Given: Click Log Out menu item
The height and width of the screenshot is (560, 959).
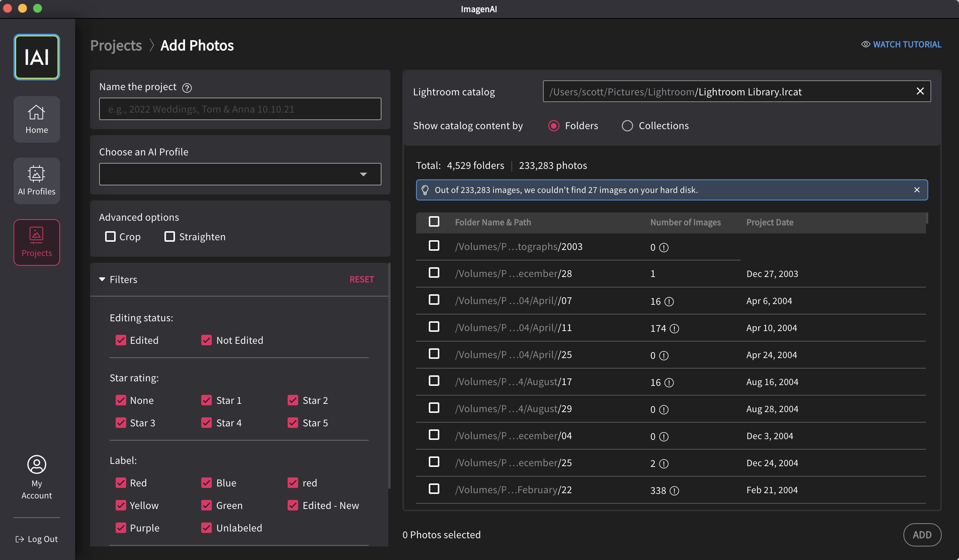Looking at the screenshot, I should pos(35,539).
